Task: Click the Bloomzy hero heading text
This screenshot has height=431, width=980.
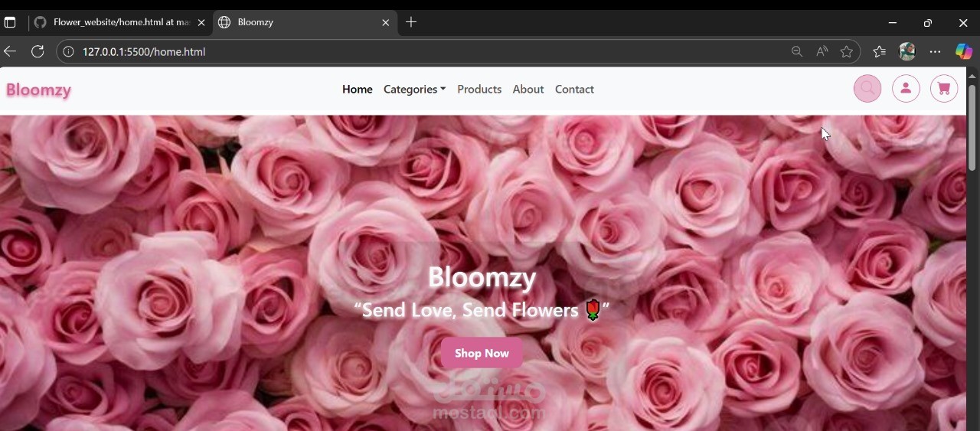Action: click(482, 277)
